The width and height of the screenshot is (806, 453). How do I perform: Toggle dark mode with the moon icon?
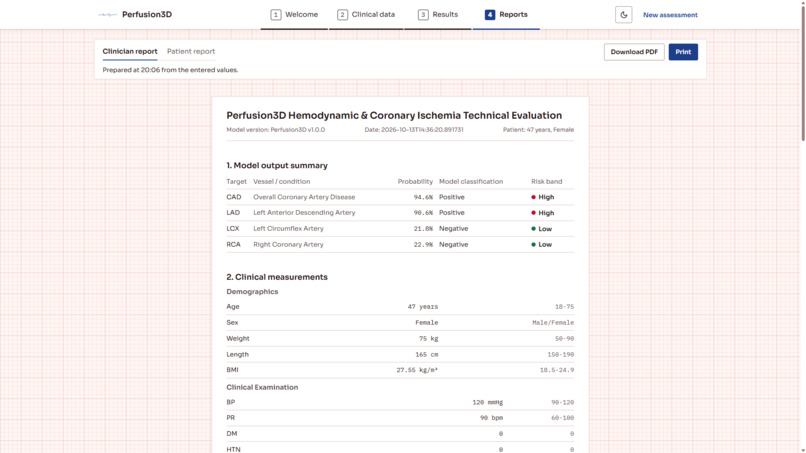click(x=624, y=15)
